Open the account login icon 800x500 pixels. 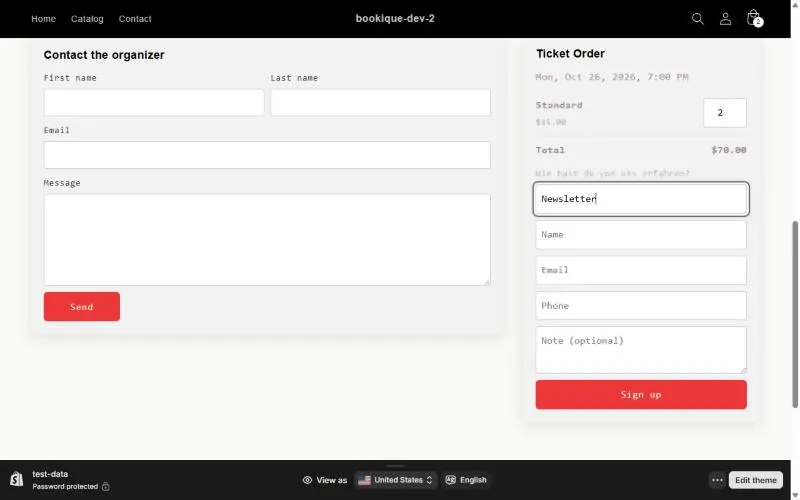[725, 19]
